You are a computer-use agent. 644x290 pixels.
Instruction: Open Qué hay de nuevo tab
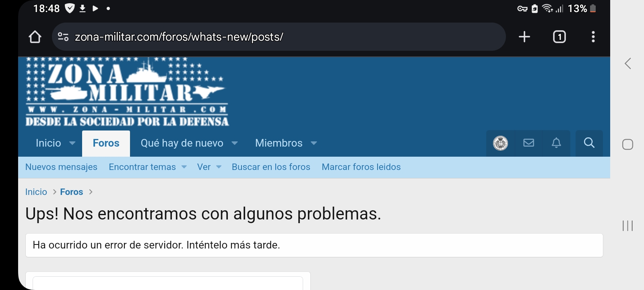pyautogui.click(x=182, y=143)
